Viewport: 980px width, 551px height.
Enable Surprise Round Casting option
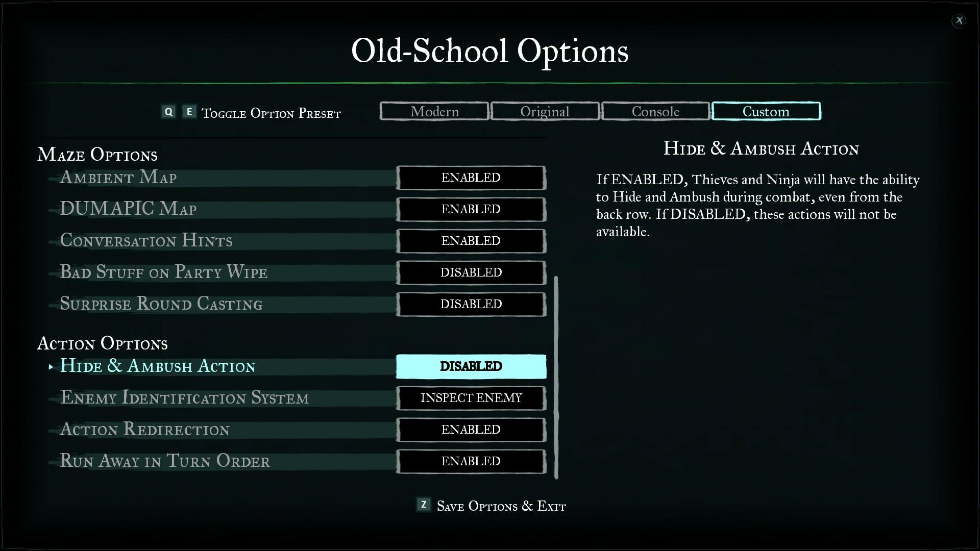pos(471,304)
